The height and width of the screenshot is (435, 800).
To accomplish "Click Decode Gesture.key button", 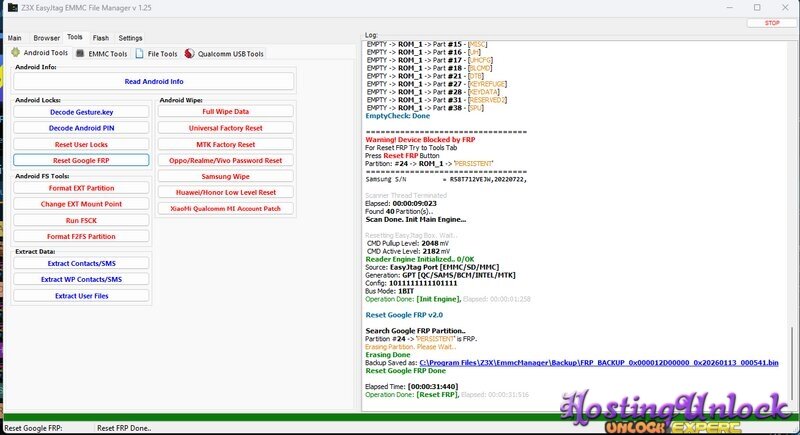I will click(82, 112).
